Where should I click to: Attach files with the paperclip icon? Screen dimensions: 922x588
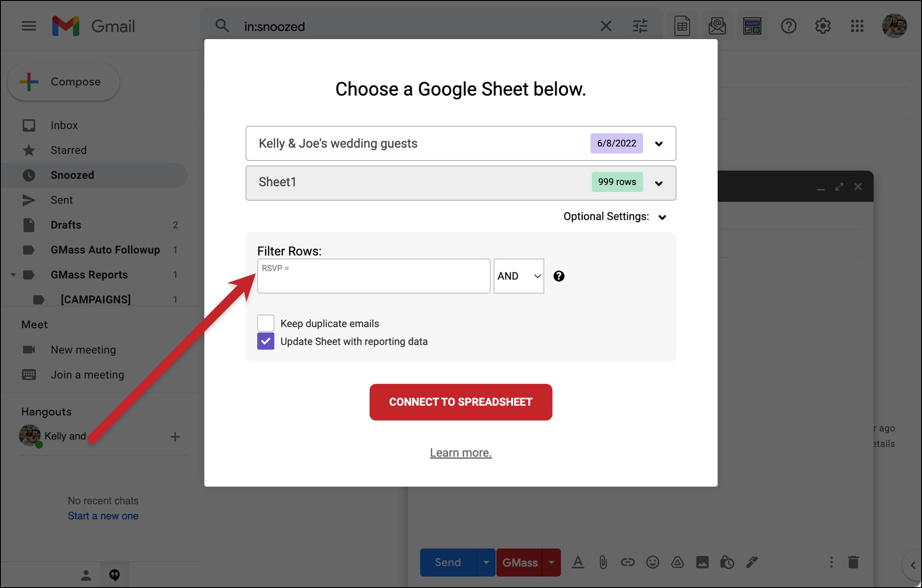tap(603, 562)
